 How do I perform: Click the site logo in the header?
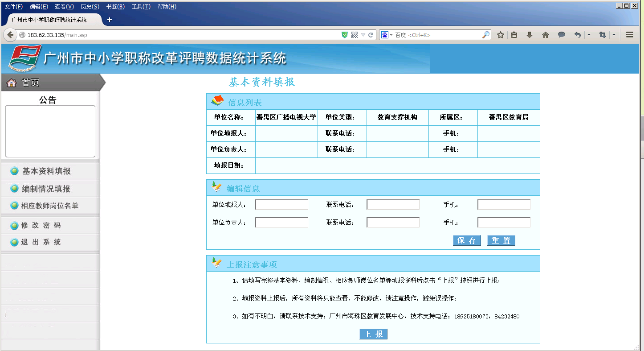click(x=25, y=58)
